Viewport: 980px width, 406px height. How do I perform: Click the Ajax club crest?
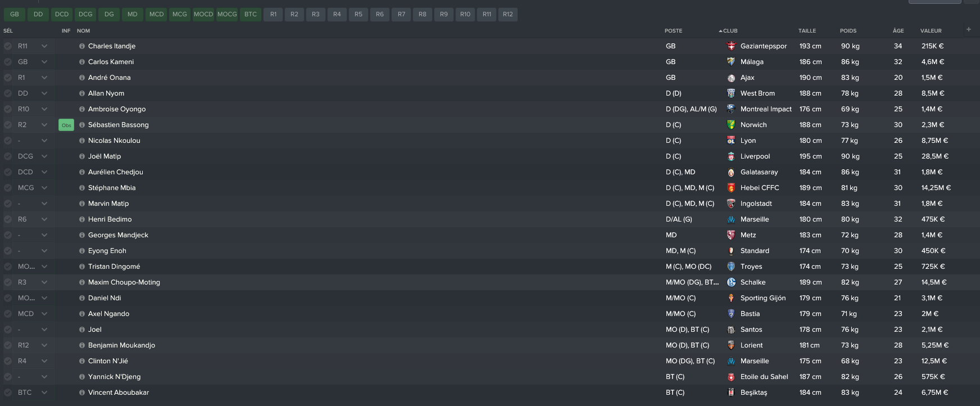[x=731, y=78]
